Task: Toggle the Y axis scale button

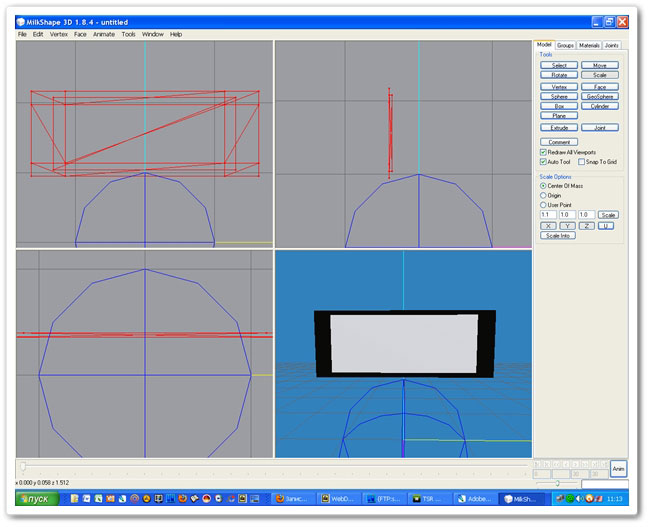Action: click(567, 226)
